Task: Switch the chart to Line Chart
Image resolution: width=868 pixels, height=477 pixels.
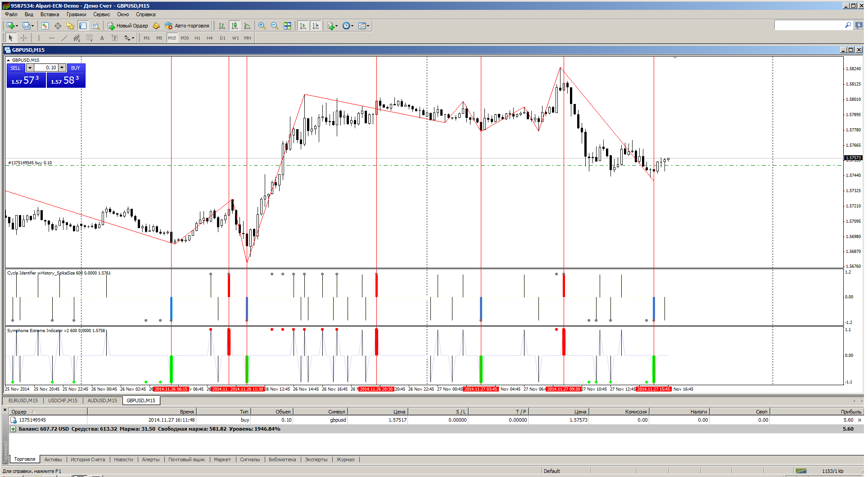Action: 247,26
